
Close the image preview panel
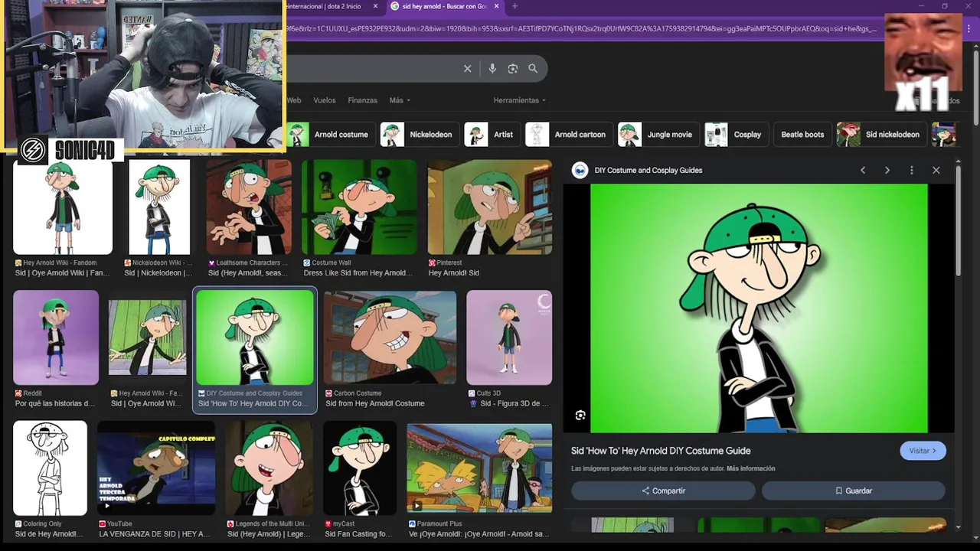[936, 170]
